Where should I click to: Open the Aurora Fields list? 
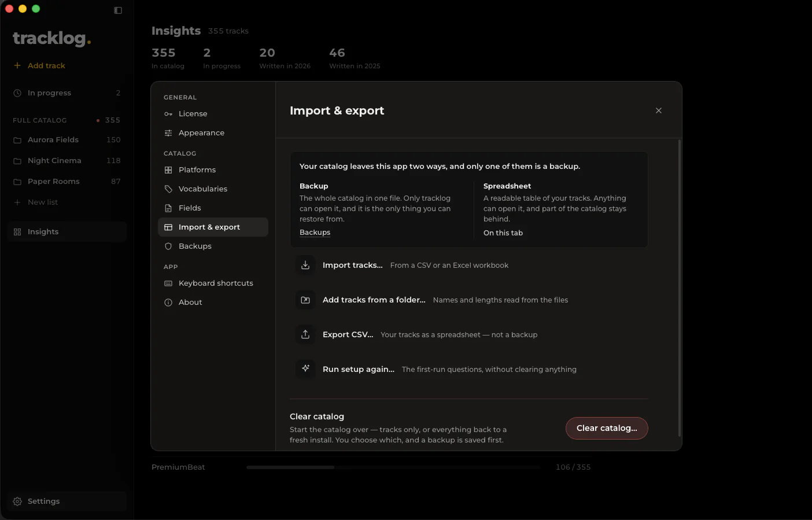(67, 140)
